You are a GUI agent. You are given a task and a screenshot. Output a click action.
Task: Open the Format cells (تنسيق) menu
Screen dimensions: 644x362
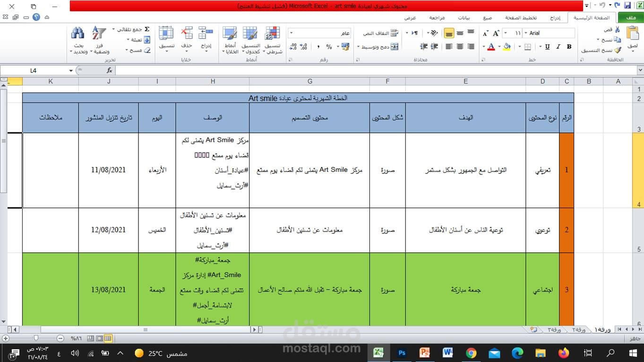[x=166, y=39]
